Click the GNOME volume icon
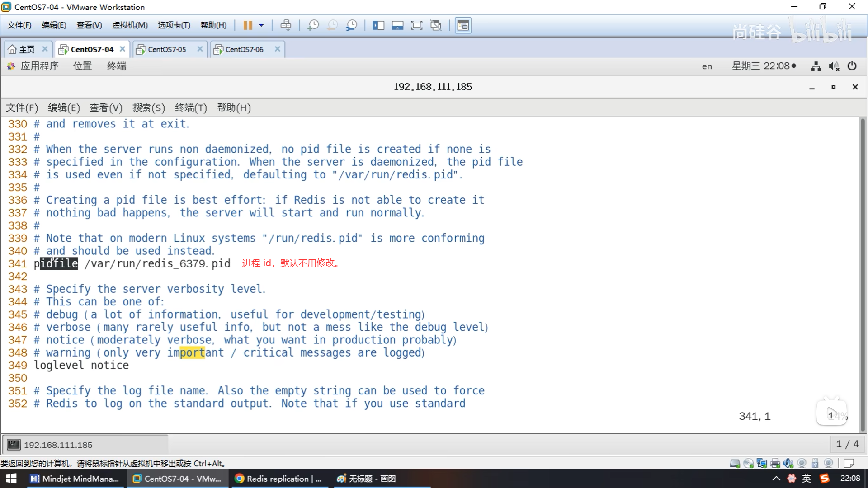 834,66
